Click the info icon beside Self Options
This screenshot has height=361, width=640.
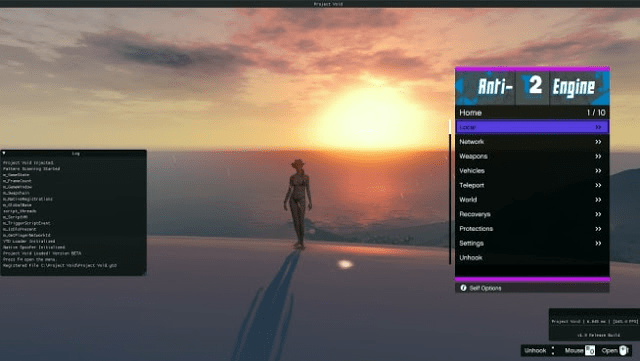point(463,288)
